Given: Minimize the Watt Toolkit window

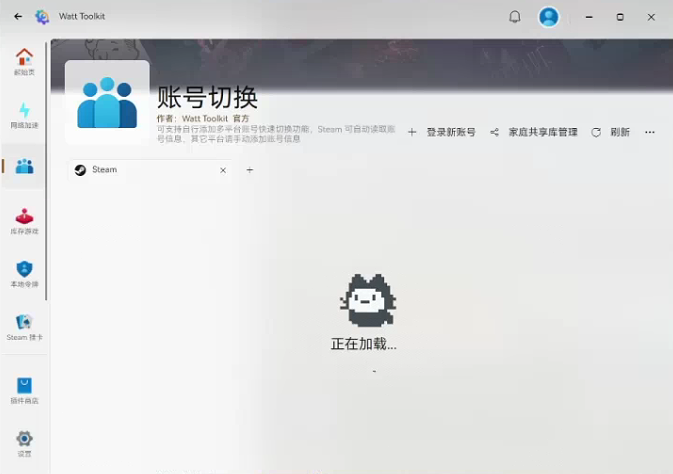Looking at the screenshot, I should (589, 17).
